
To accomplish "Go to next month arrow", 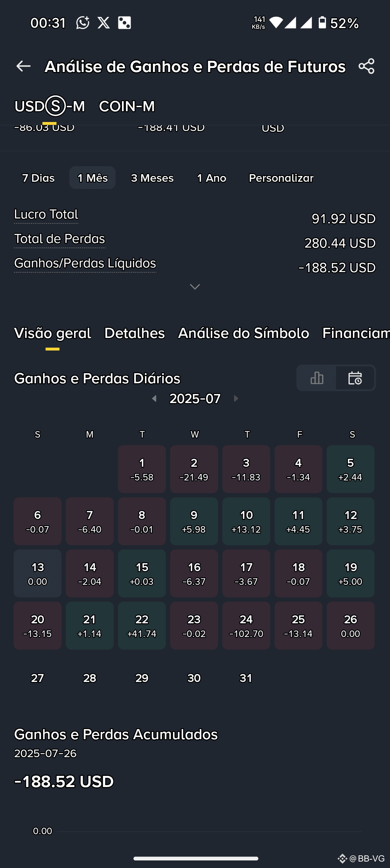I will [236, 398].
